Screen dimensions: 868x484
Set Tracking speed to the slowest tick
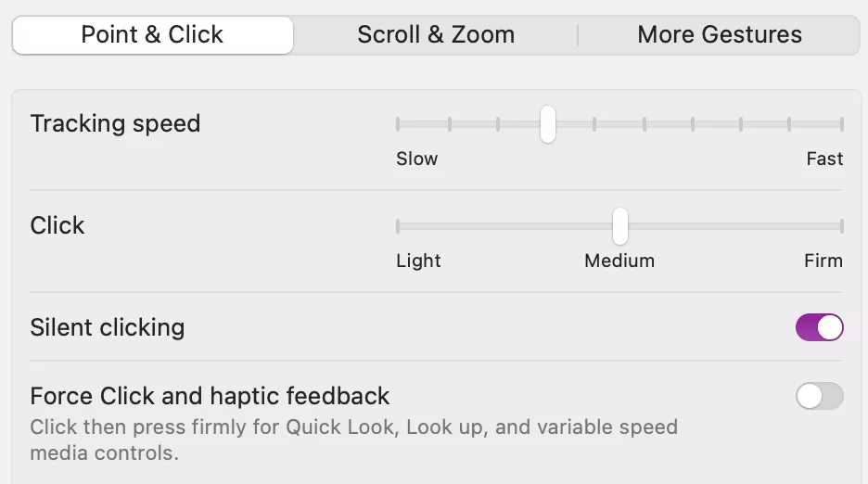(x=398, y=123)
